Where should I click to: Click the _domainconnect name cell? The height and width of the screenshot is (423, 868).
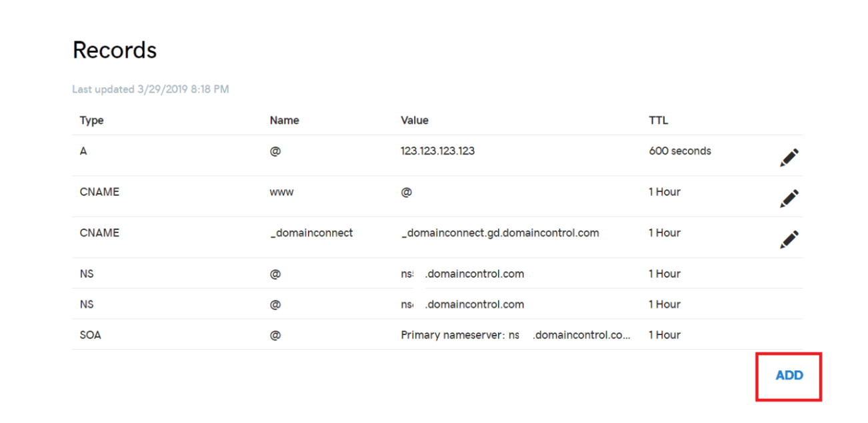(311, 233)
